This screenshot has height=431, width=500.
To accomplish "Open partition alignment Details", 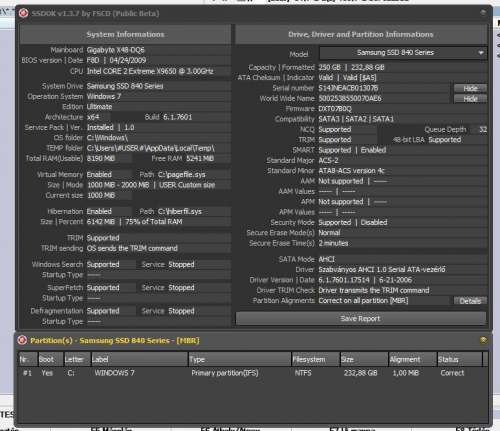I will [x=470, y=301].
